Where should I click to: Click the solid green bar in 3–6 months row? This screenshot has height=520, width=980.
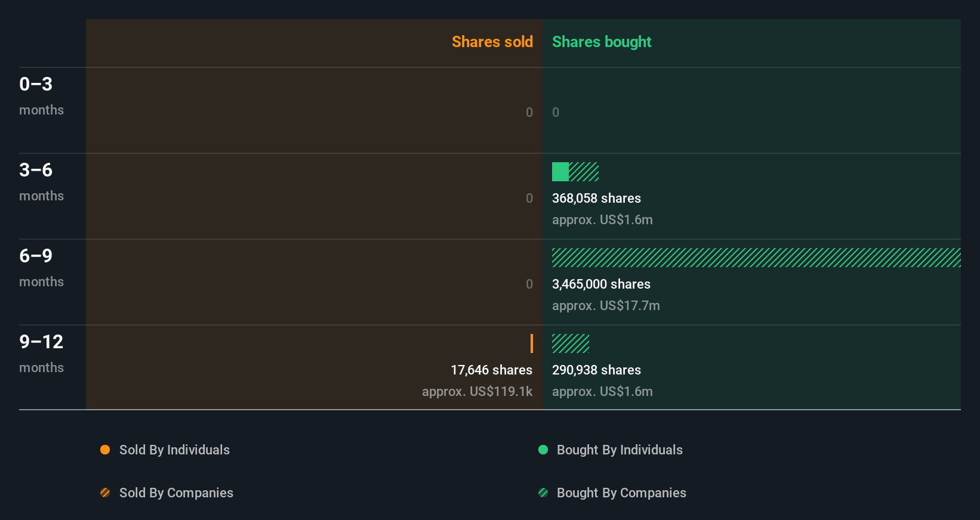pos(560,172)
